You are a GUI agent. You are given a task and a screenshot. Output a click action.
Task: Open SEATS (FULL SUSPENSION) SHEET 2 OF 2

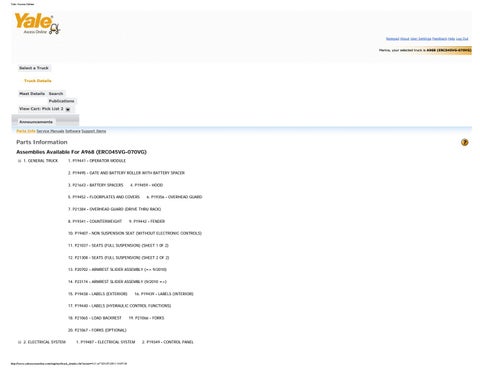click(x=119, y=257)
